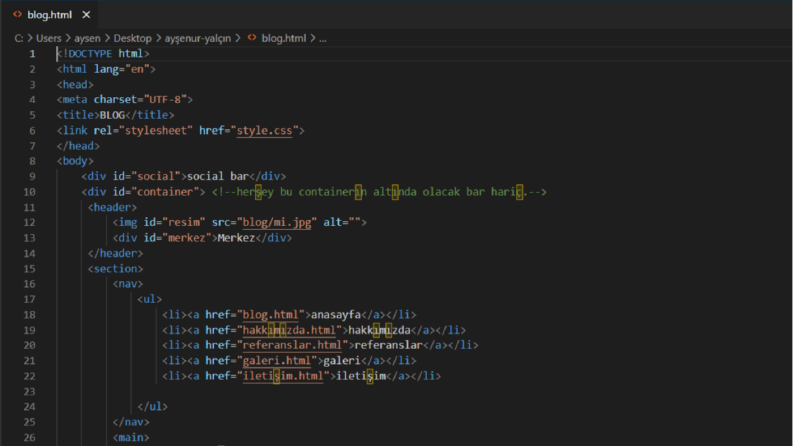Click the opening <header> tag

click(112, 207)
